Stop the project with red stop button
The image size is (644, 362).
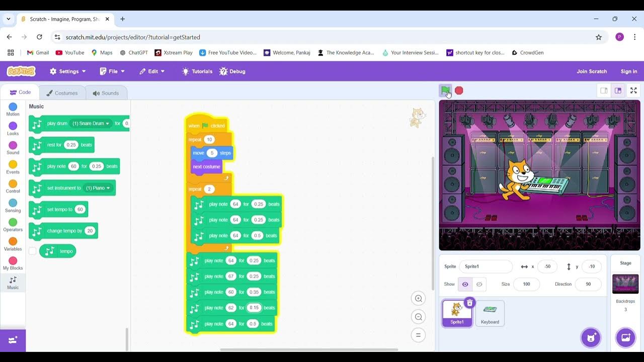[459, 90]
